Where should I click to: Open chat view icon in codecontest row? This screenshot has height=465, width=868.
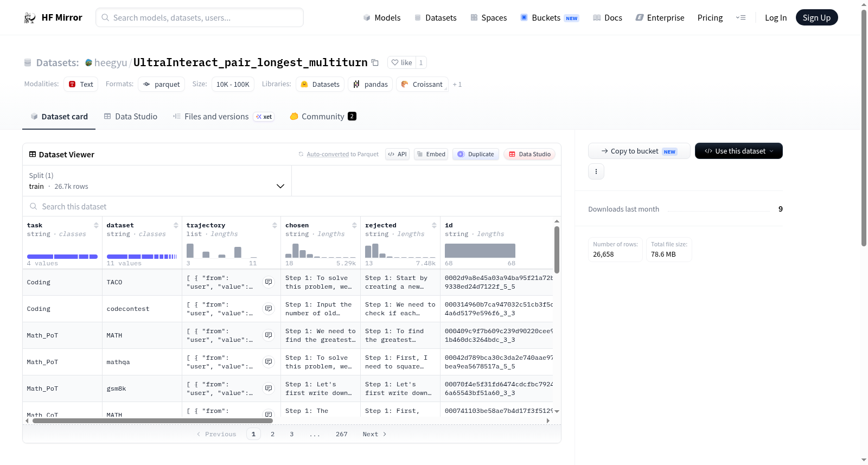[269, 309]
